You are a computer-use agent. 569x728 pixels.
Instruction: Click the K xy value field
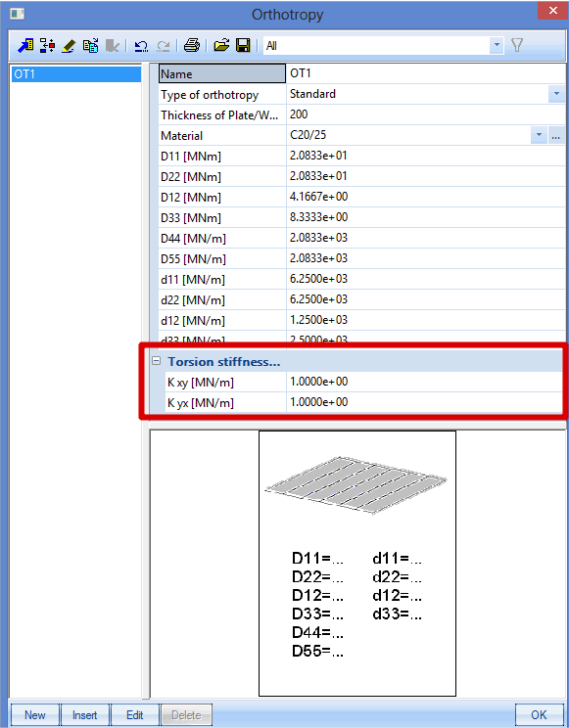pyautogui.click(x=424, y=382)
